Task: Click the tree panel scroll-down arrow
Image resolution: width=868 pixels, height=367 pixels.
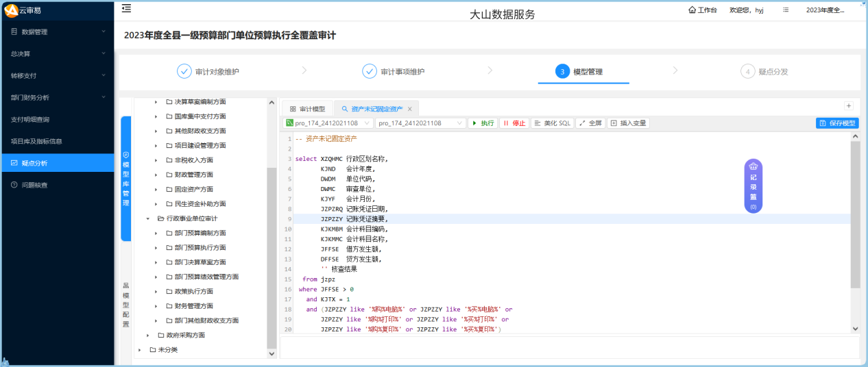Action: tap(272, 353)
